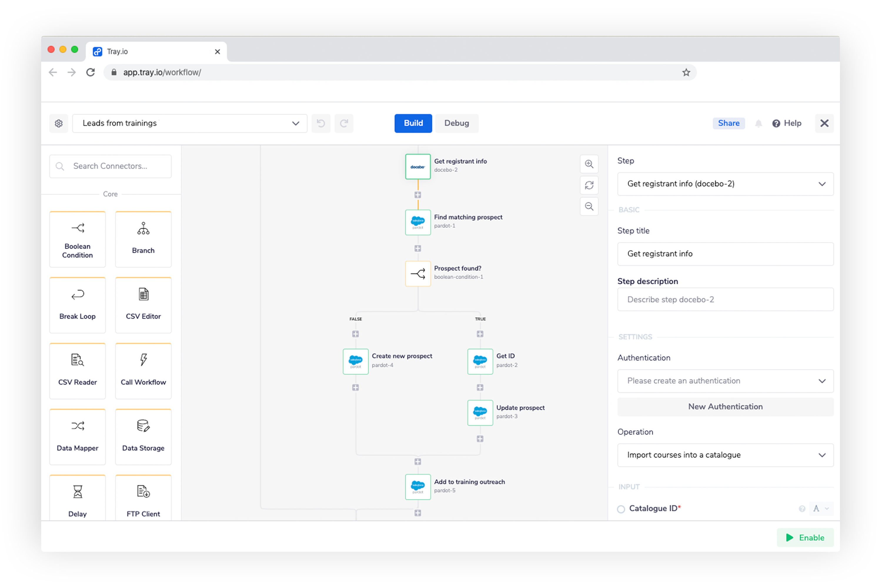Select the Boolean Condition connector
The height and width of the screenshot is (588, 882).
78,239
